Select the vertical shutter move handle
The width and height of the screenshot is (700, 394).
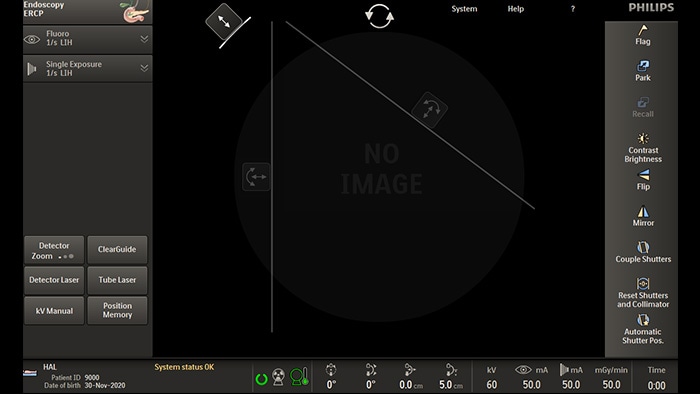tap(256, 177)
